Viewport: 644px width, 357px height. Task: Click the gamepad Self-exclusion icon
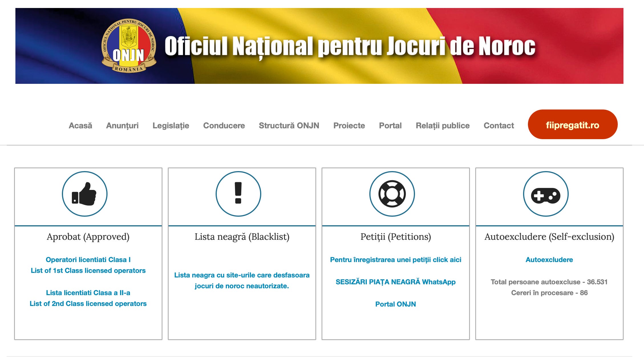click(x=546, y=194)
